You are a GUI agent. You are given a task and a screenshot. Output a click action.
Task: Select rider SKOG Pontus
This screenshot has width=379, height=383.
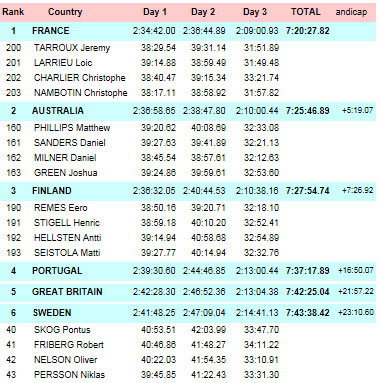pos(62,330)
